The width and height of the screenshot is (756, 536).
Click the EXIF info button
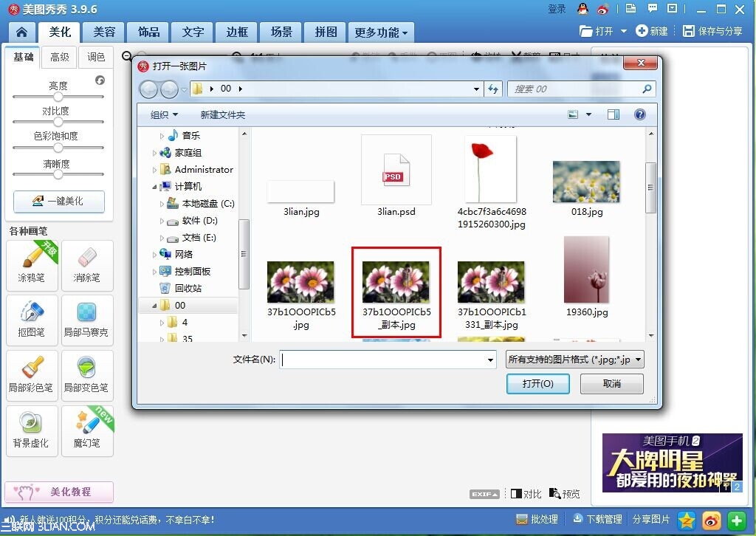coord(484,494)
